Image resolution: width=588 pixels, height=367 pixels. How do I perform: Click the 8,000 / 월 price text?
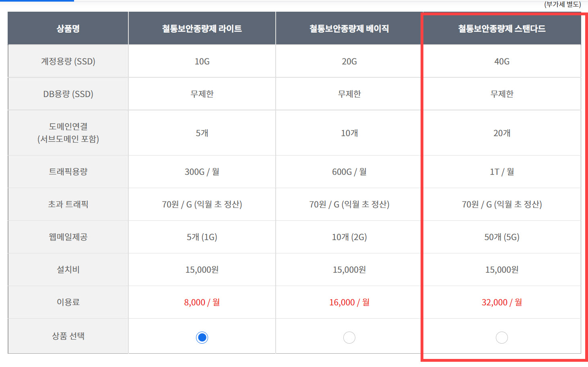click(x=202, y=302)
